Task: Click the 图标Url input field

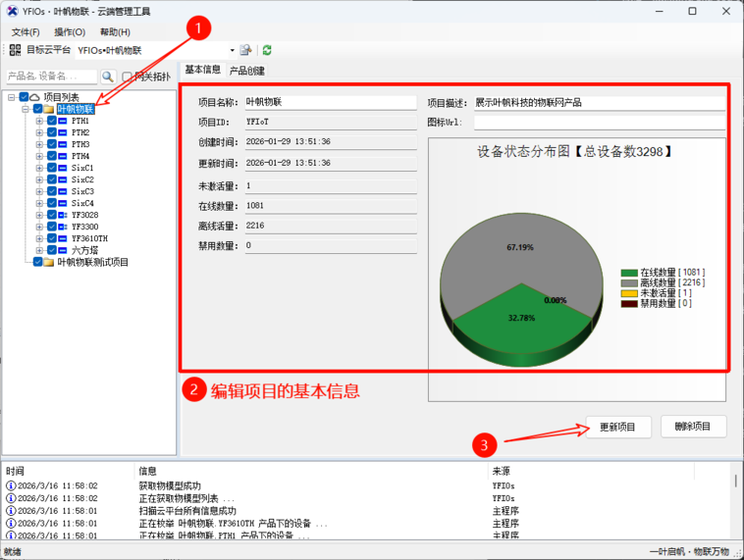Action: tap(600, 123)
